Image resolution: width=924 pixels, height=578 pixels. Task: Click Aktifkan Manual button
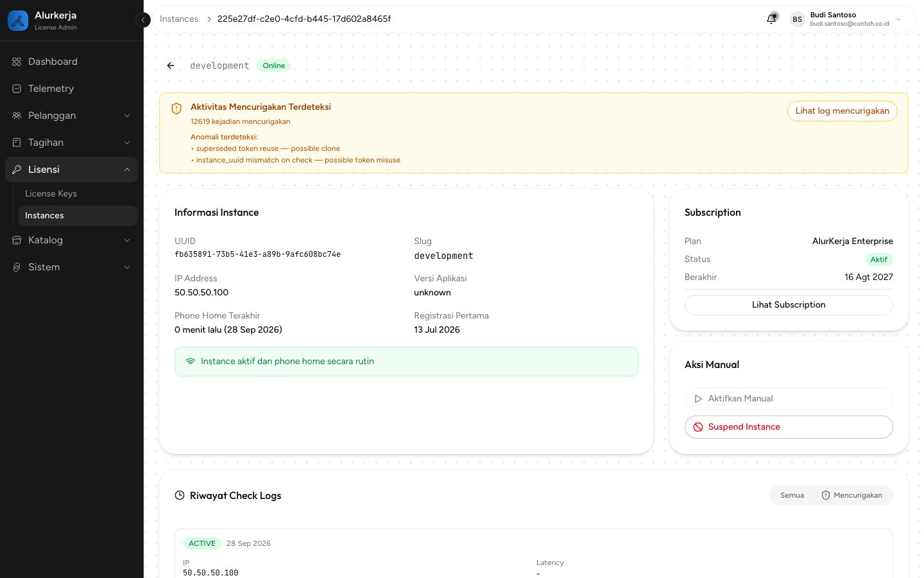tap(789, 399)
